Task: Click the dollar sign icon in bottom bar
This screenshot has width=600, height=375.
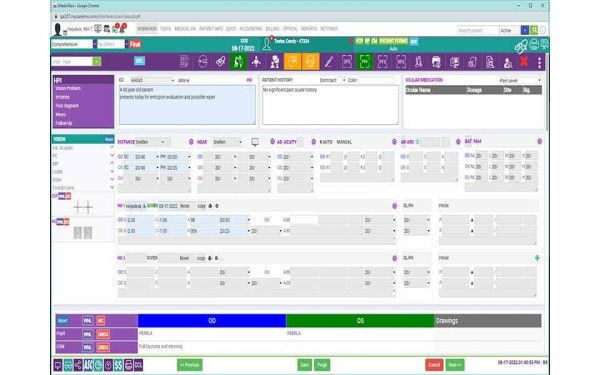Action: pyautogui.click(x=118, y=365)
